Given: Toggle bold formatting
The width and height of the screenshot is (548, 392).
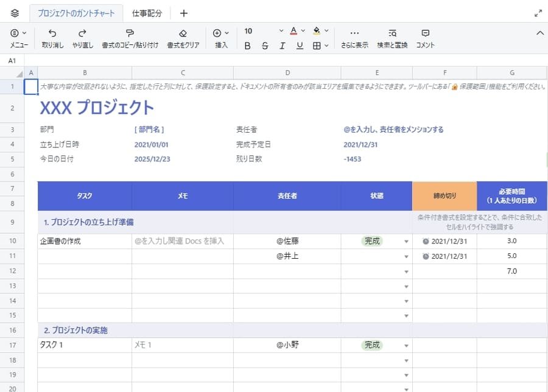Looking at the screenshot, I should tap(247, 45).
